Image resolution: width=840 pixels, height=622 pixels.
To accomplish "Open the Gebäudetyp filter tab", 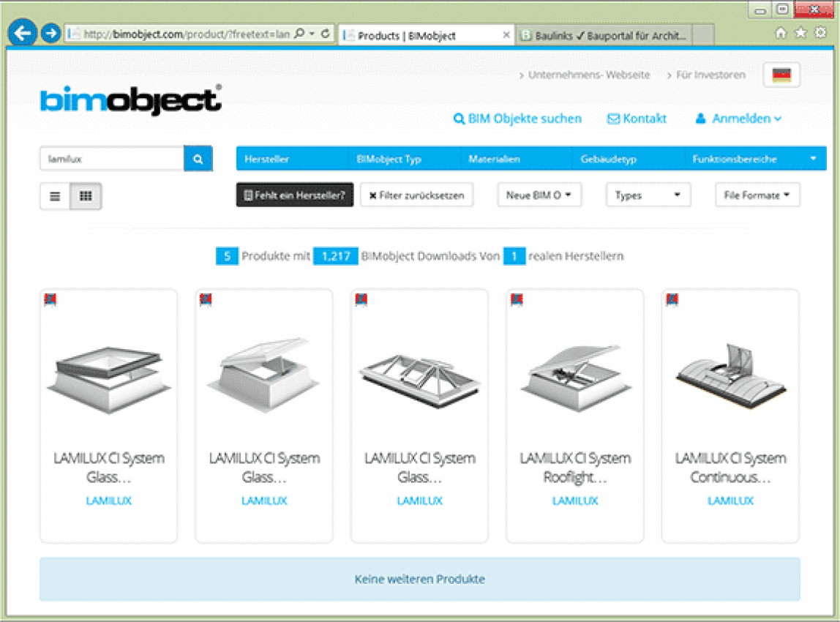I will tap(608, 159).
